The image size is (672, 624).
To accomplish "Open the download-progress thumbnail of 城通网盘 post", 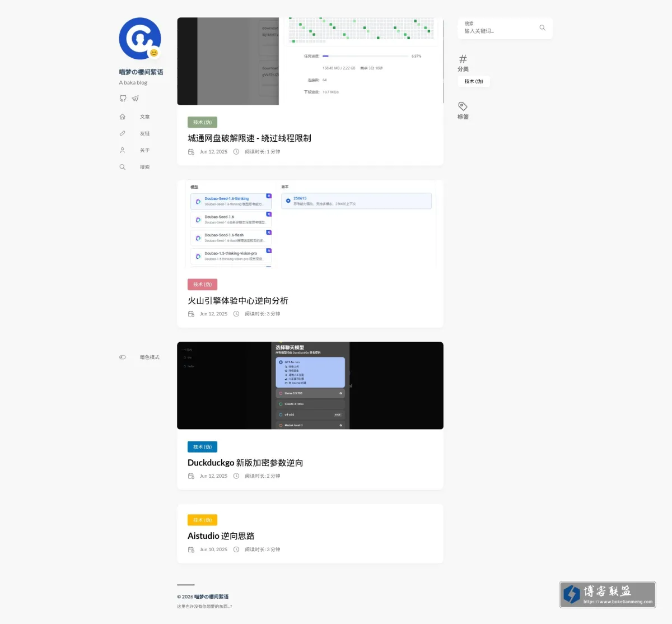I will coord(310,61).
